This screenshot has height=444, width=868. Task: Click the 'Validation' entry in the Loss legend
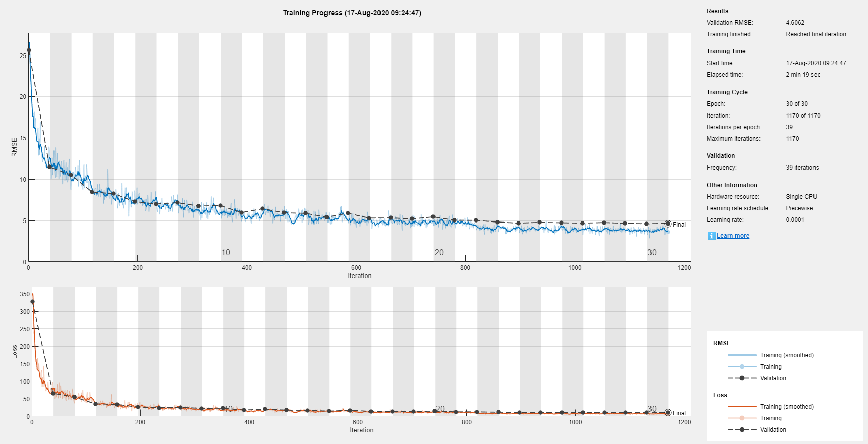773,430
